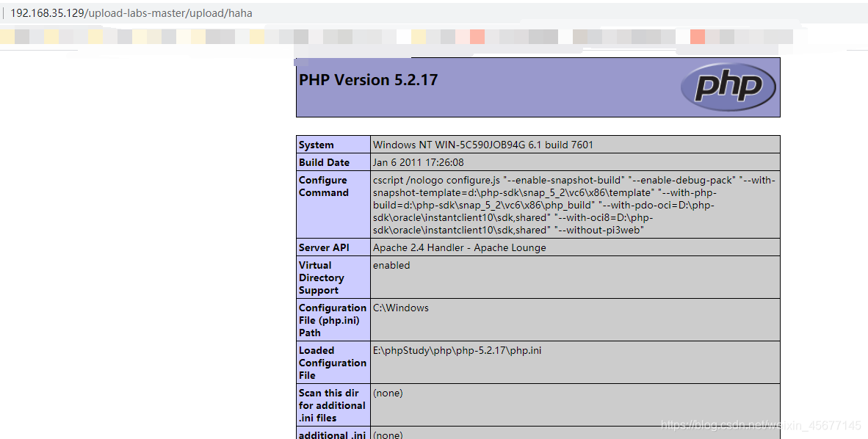868x439 pixels.
Task: Click the browser address bar URL
Action: point(131,13)
